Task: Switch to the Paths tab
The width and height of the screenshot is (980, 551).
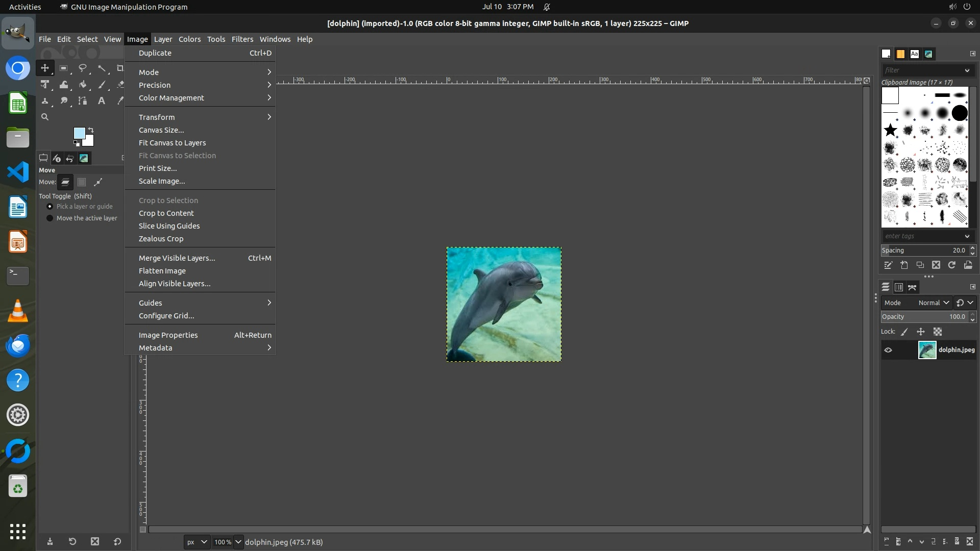Action: pyautogui.click(x=912, y=287)
